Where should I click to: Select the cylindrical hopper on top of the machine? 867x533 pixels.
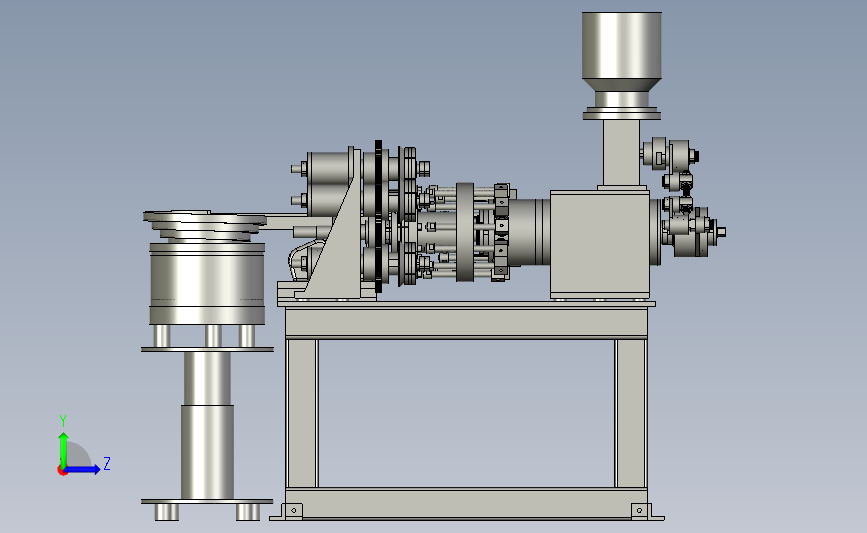[621, 45]
